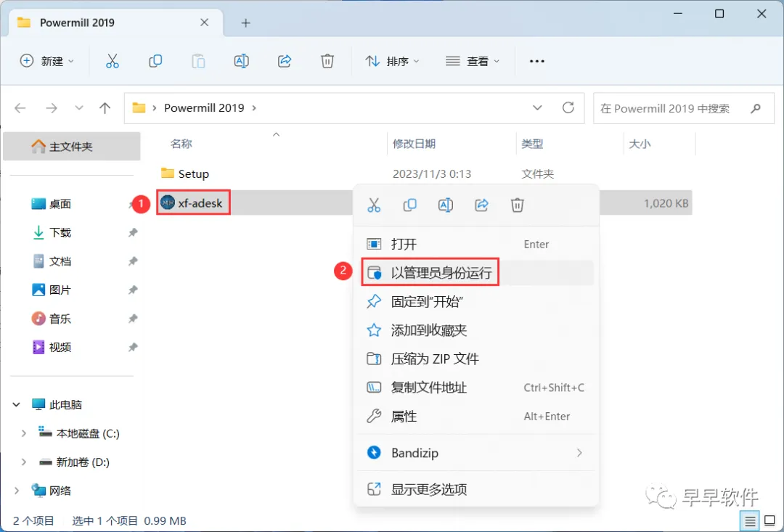This screenshot has height=532, width=784.
Task: Open the 排序 sort dropdown
Action: tap(392, 61)
